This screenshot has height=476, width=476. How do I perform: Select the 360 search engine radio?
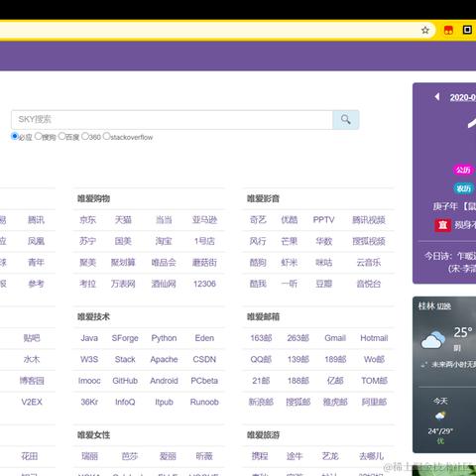85,136
